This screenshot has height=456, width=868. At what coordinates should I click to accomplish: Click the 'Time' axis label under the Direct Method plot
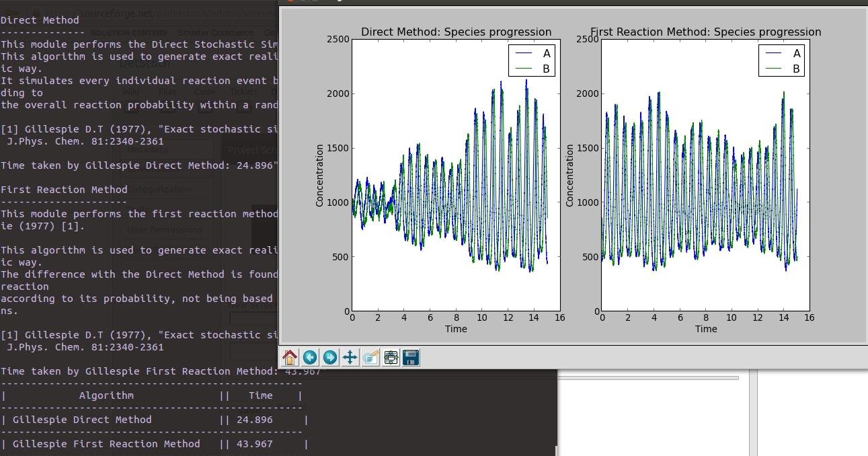456,329
